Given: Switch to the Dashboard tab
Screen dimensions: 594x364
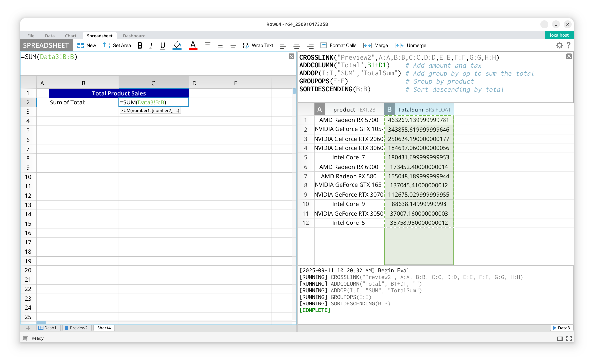Looking at the screenshot, I should (134, 36).
